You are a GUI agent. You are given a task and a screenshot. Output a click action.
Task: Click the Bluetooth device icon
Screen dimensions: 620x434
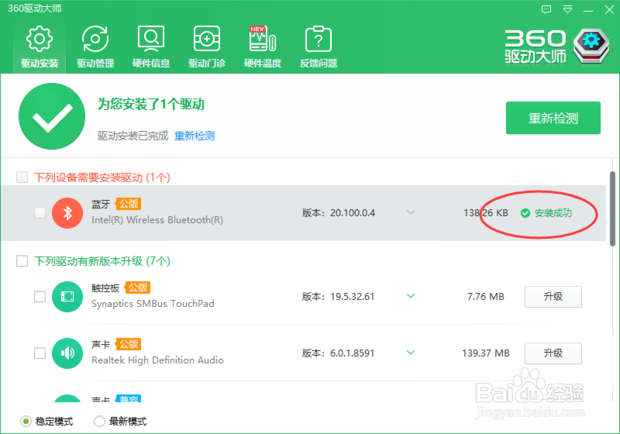tap(67, 213)
